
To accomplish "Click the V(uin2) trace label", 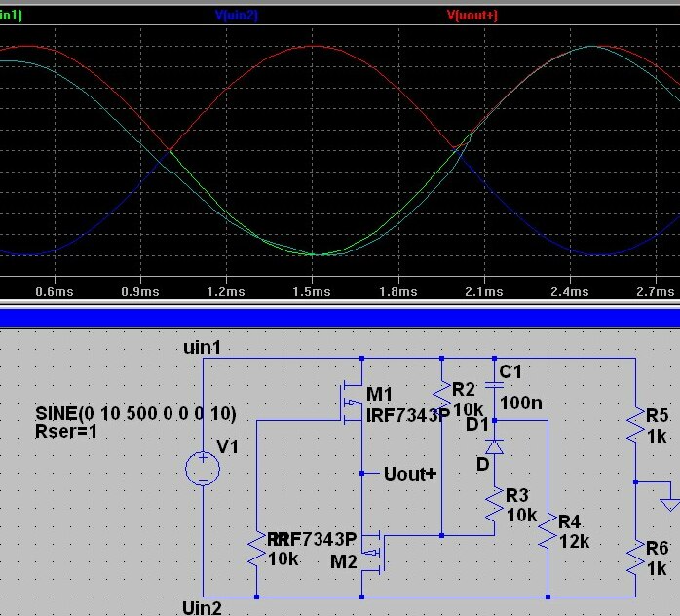I will click(236, 15).
